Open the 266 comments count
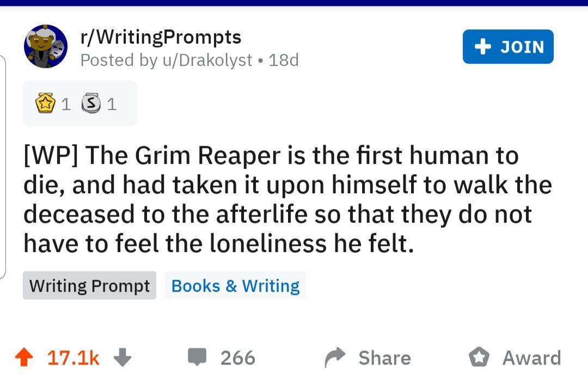 (238, 358)
